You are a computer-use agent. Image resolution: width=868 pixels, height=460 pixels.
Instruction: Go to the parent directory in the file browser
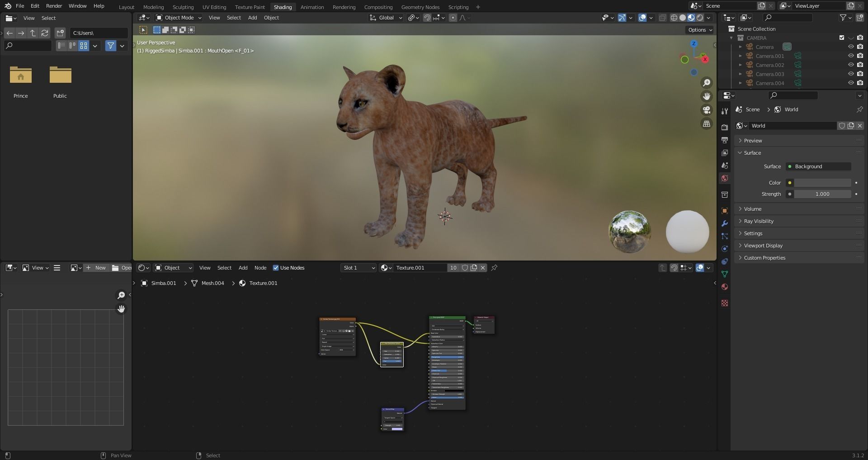[33, 33]
